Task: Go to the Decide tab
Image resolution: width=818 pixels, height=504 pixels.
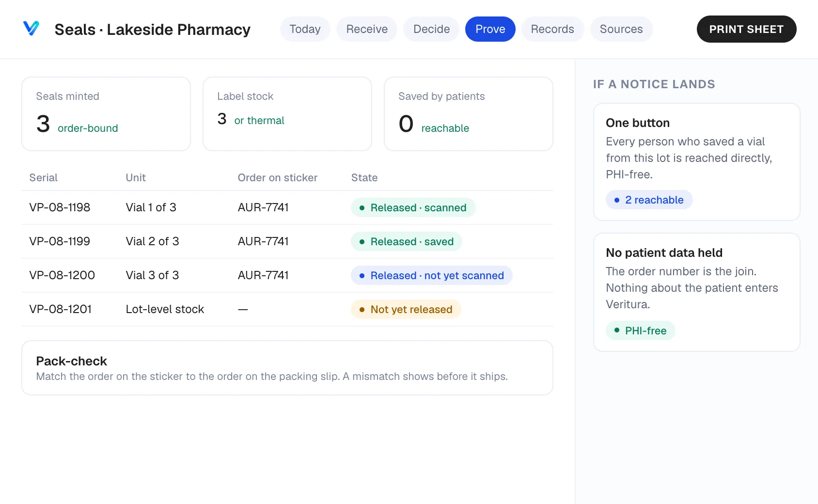Action: (431, 29)
